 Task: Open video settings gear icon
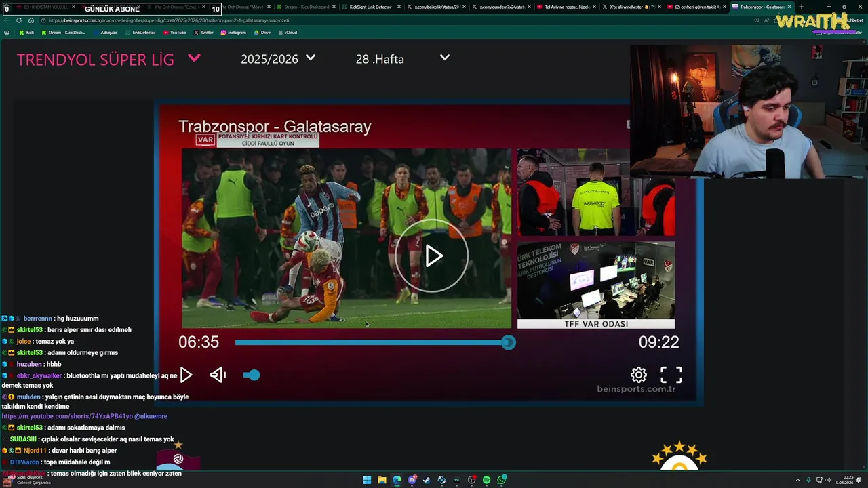pyautogui.click(x=639, y=375)
